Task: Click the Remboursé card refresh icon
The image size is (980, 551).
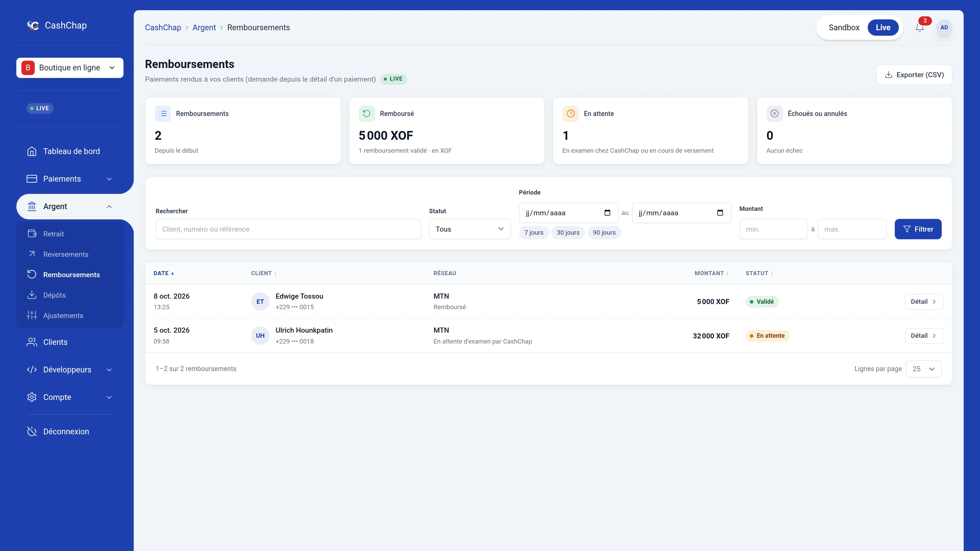Action: click(x=367, y=114)
